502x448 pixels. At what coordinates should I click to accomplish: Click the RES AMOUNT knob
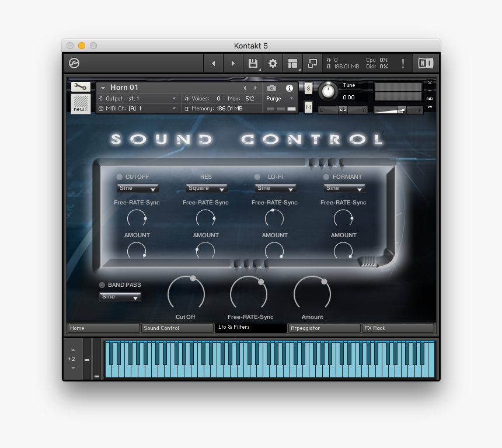(205, 251)
